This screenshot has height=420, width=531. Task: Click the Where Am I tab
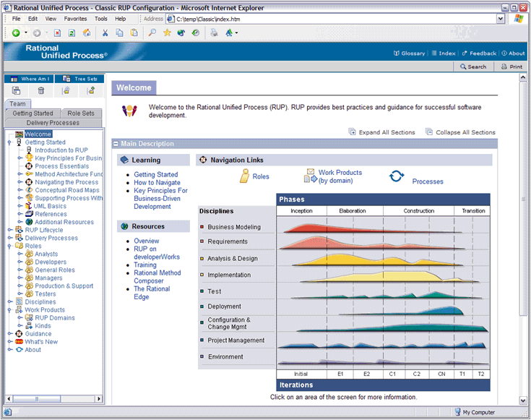click(29, 79)
